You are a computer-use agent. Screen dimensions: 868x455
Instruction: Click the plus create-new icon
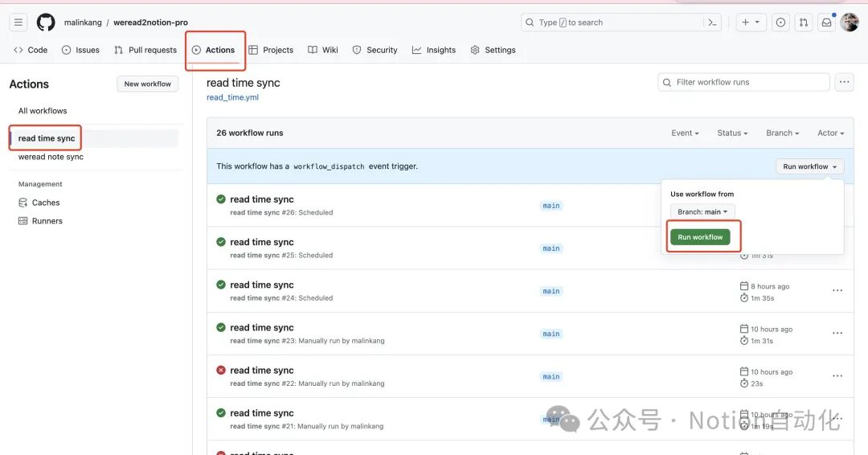(746, 23)
